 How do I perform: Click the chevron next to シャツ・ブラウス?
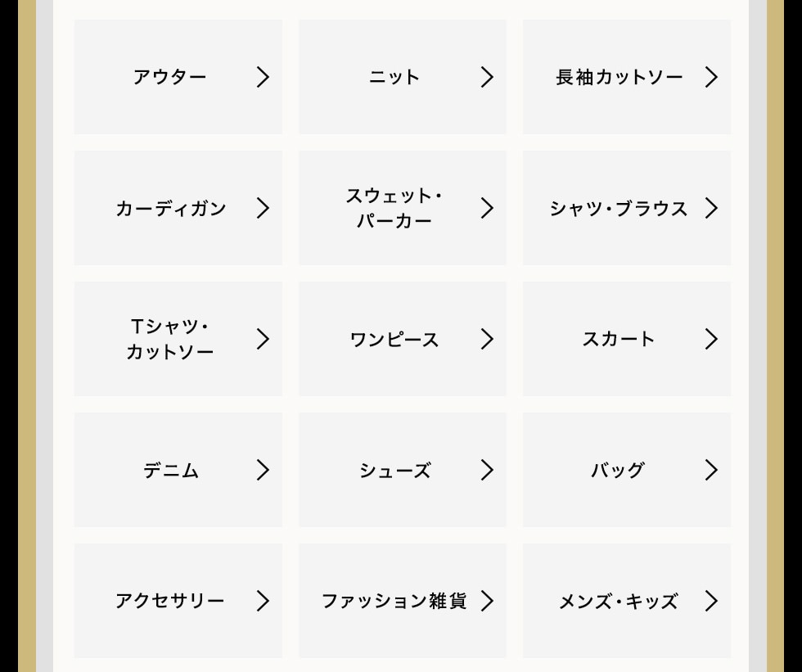[711, 208]
